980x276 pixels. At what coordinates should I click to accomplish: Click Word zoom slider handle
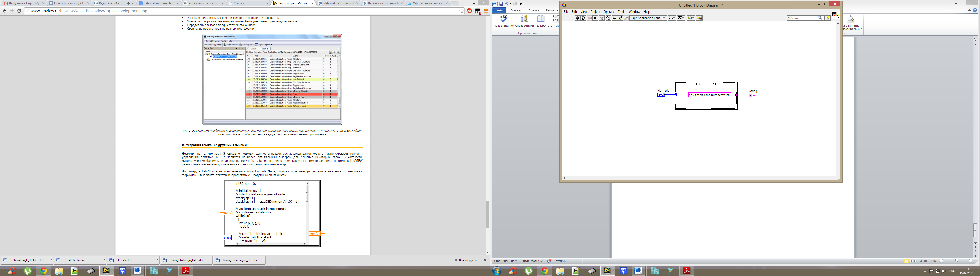957,261
